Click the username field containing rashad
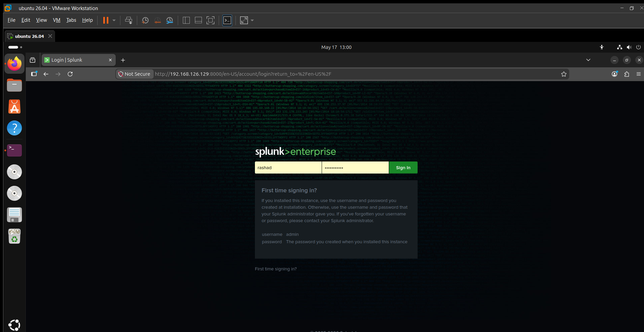The height and width of the screenshot is (332, 644). [288, 168]
